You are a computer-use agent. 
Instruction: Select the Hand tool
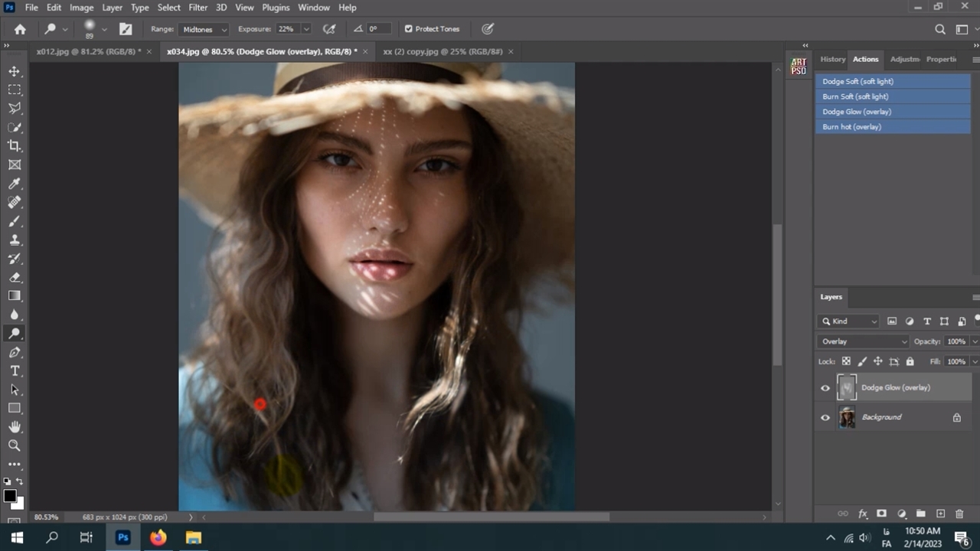tap(15, 427)
